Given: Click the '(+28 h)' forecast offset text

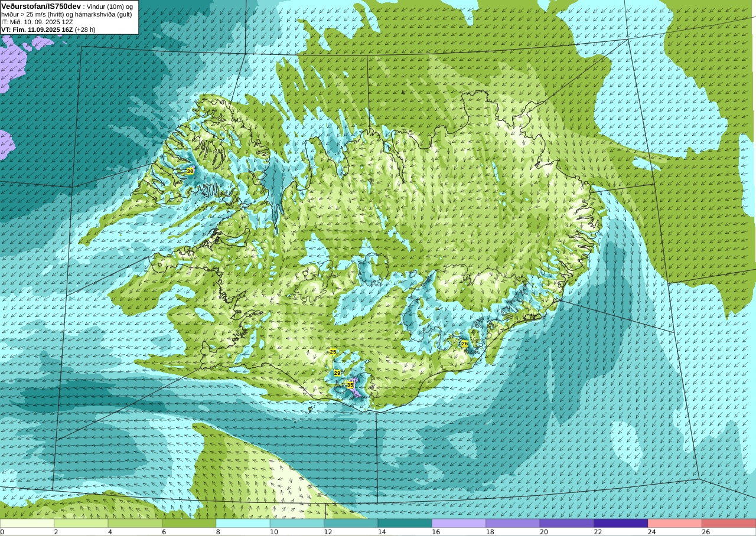Looking at the screenshot, I should pos(85,30).
